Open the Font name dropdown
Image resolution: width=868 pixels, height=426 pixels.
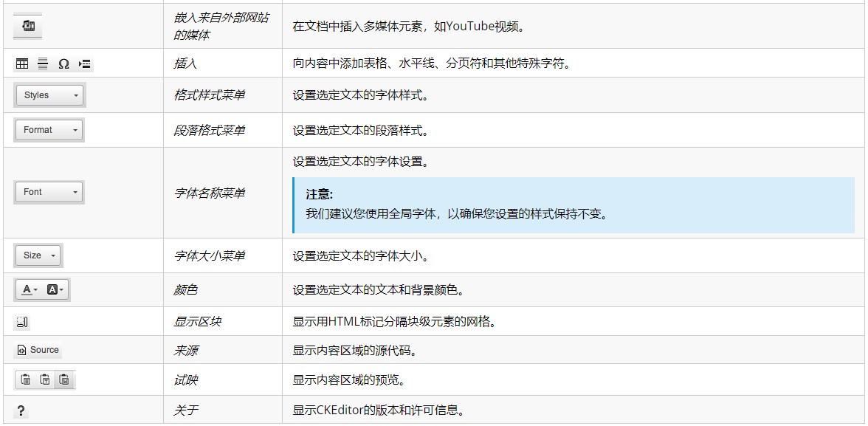pos(48,192)
